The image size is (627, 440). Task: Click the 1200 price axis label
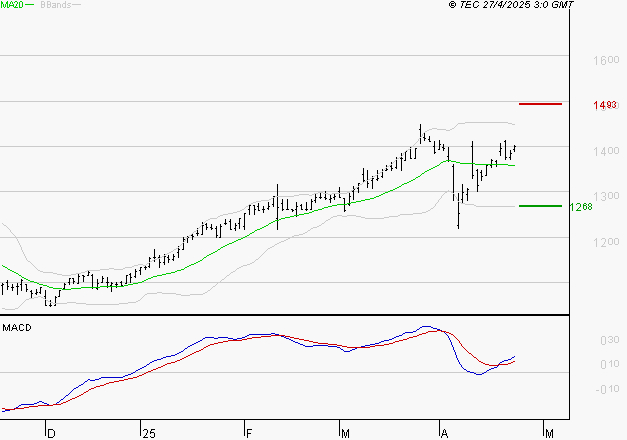pos(606,242)
